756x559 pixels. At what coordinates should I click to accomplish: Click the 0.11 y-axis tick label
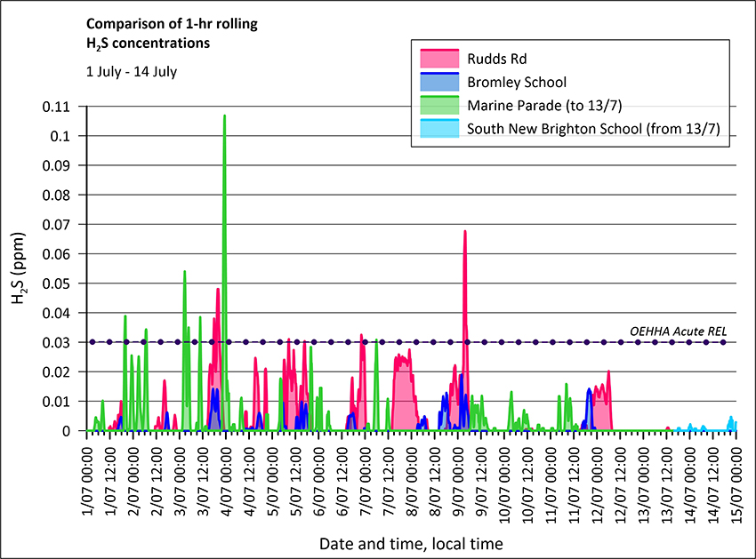59,107
